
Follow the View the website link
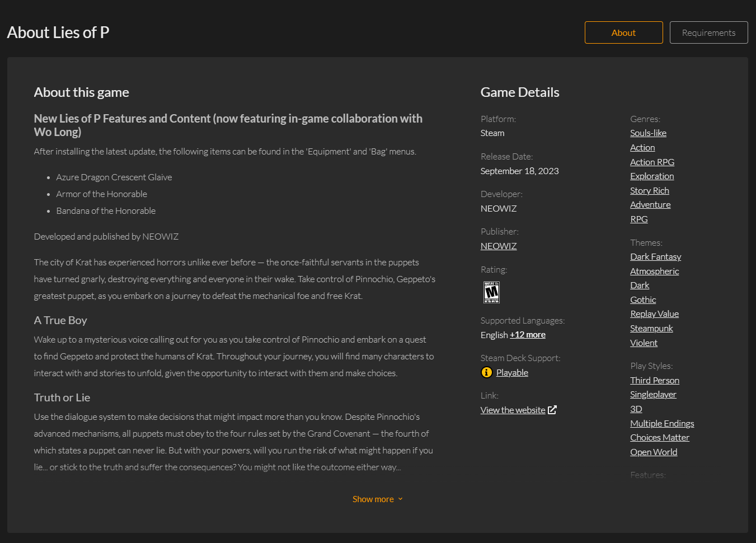pos(513,410)
